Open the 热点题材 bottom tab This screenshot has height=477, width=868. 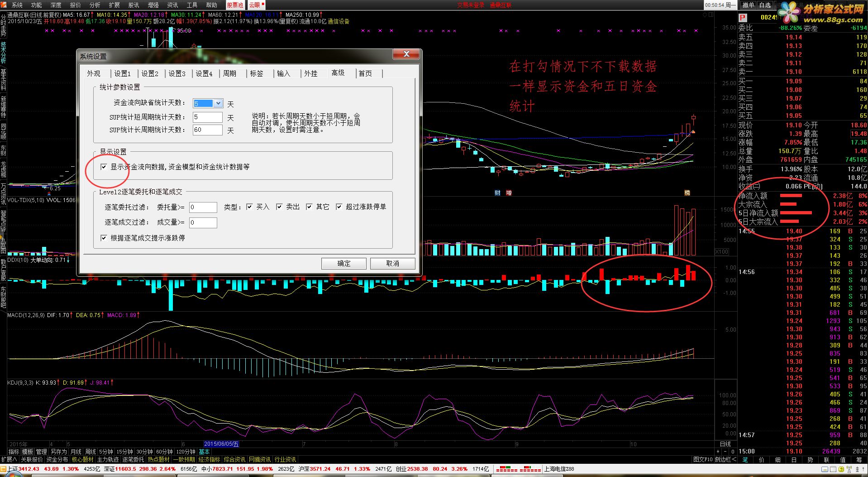click(158, 459)
